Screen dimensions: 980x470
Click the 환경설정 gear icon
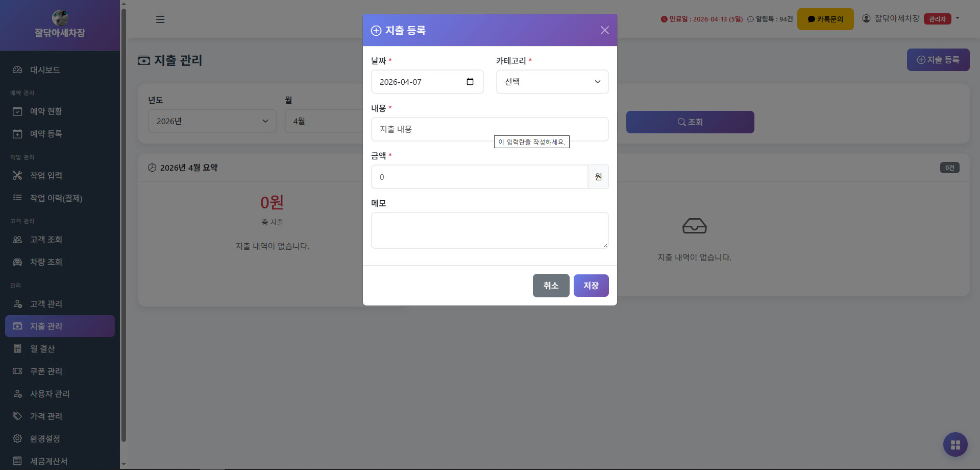click(17, 439)
